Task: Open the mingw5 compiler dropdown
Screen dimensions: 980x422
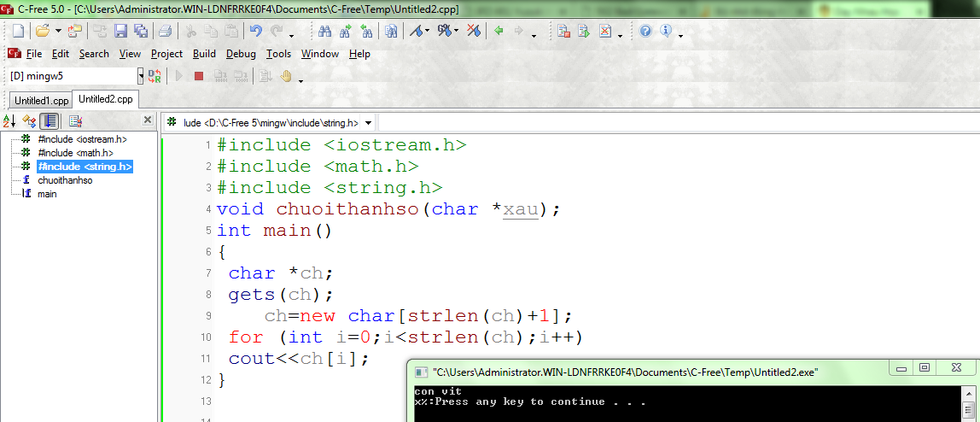Action: click(x=141, y=76)
